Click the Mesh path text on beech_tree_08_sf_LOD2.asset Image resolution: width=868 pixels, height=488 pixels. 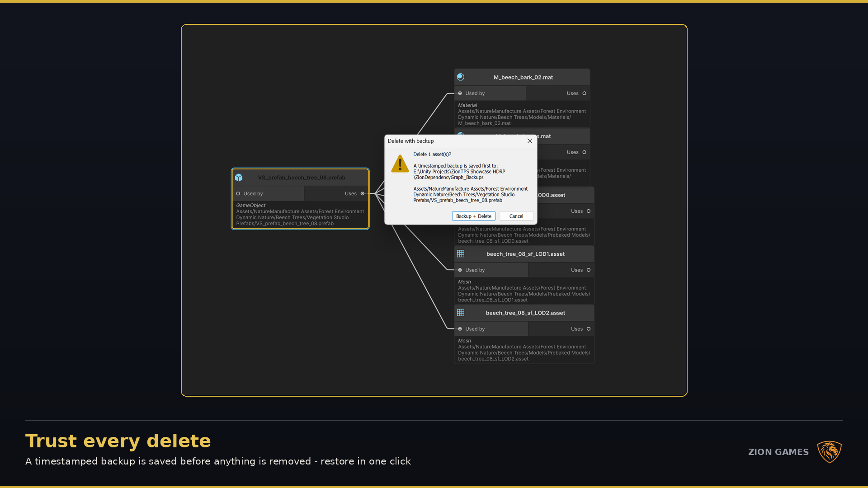524,353
